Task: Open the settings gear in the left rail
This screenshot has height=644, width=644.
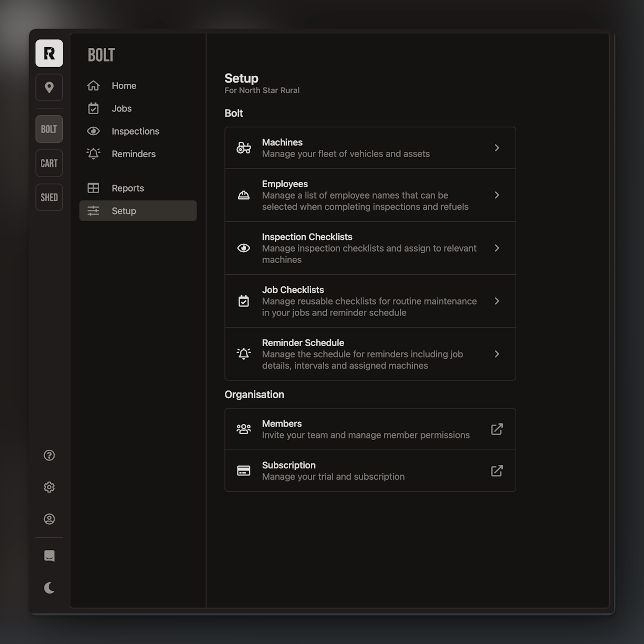Action: pyautogui.click(x=49, y=487)
